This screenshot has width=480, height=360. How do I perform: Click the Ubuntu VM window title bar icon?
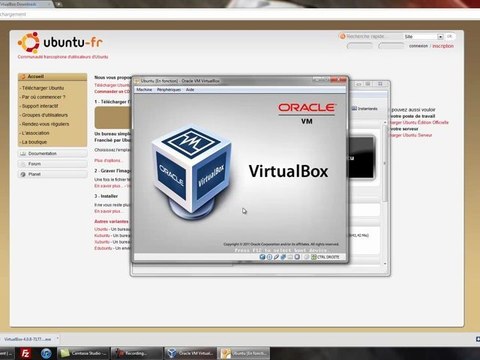tap(137, 81)
